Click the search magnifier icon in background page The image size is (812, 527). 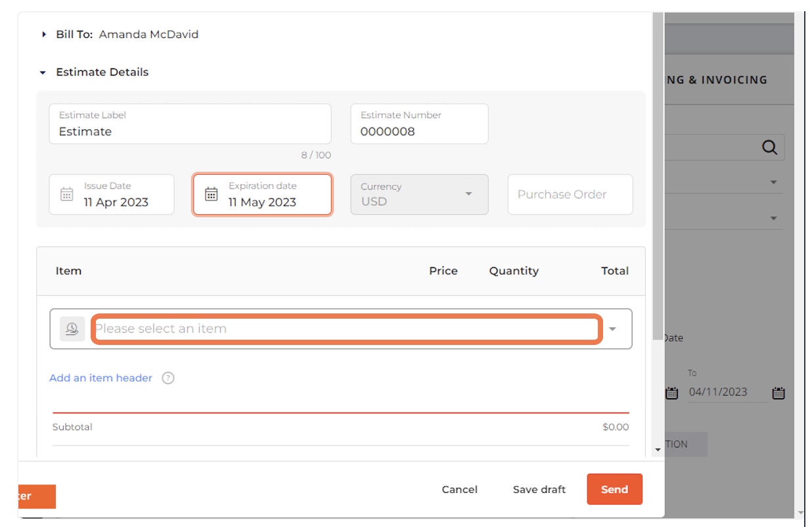click(769, 147)
